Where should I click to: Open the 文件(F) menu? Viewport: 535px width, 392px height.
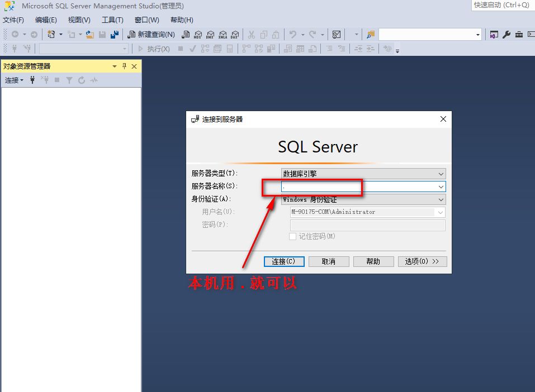(13, 20)
